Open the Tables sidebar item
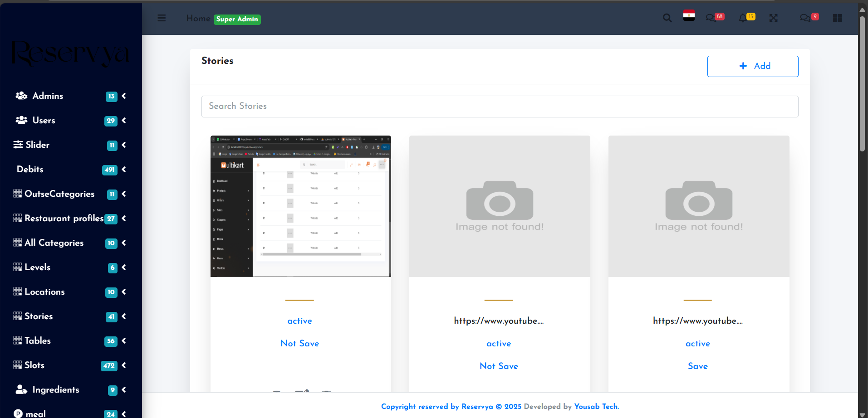This screenshot has width=868, height=418. point(38,341)
